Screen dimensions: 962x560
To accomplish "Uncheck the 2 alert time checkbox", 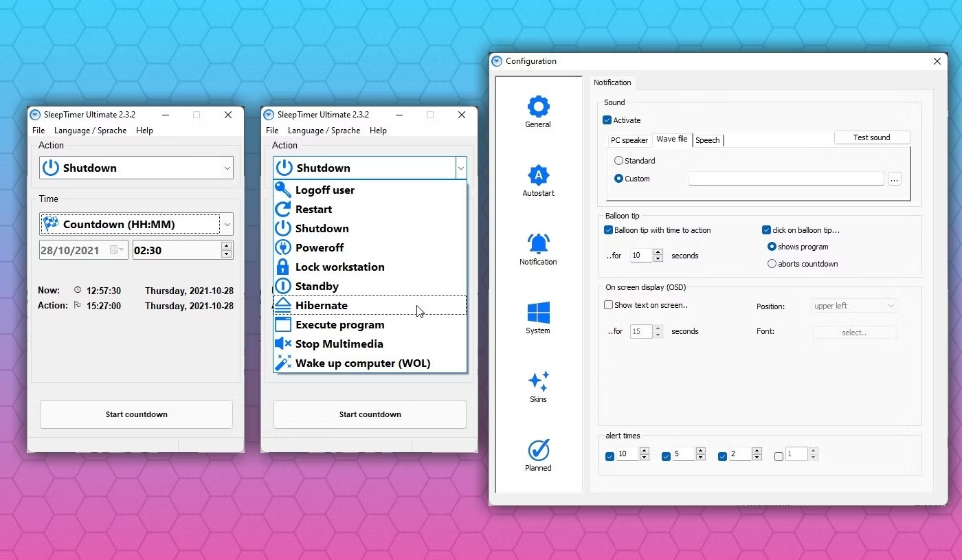I will (x=722, y=456).
